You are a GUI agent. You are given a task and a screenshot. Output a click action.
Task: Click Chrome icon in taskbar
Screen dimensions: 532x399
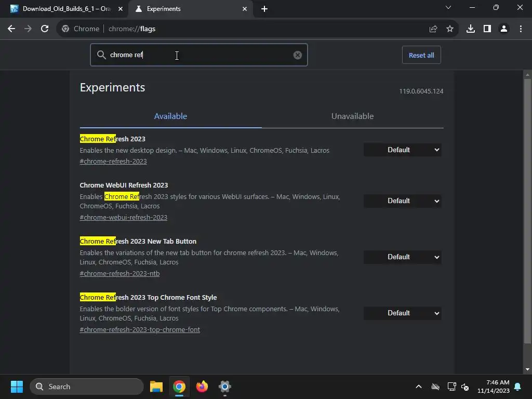point(179,387)
